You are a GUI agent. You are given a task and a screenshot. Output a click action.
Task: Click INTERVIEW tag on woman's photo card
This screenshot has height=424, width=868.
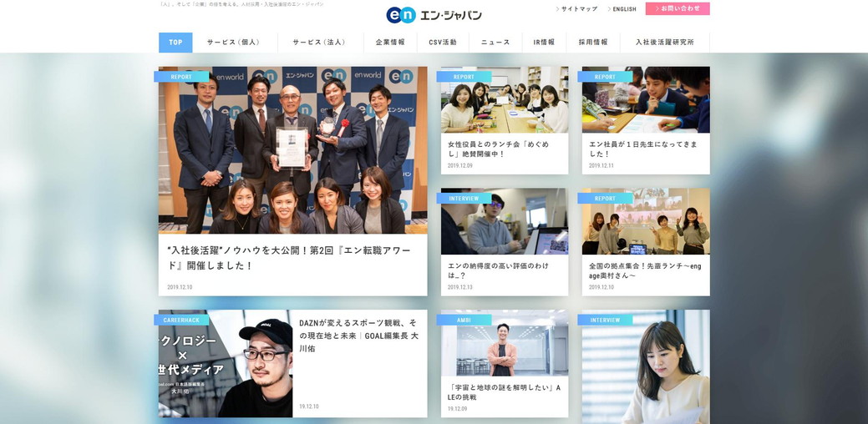point(605,320)
